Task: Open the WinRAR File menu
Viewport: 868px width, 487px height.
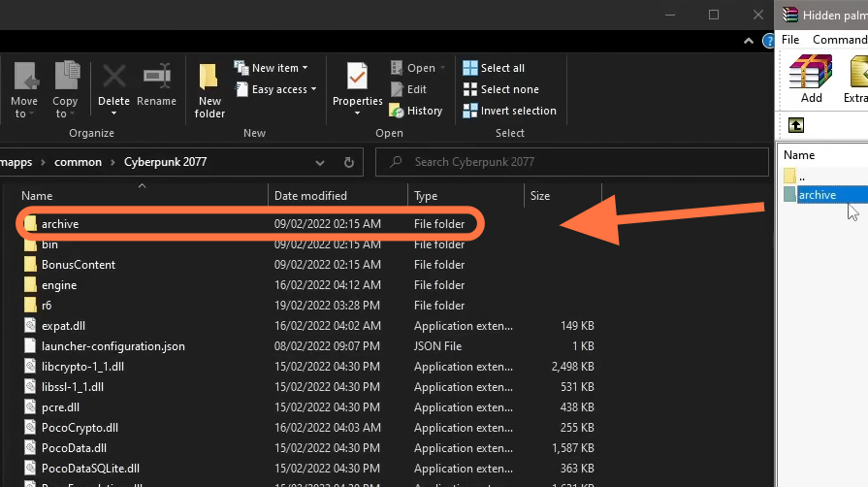Action: pos(790,40)
